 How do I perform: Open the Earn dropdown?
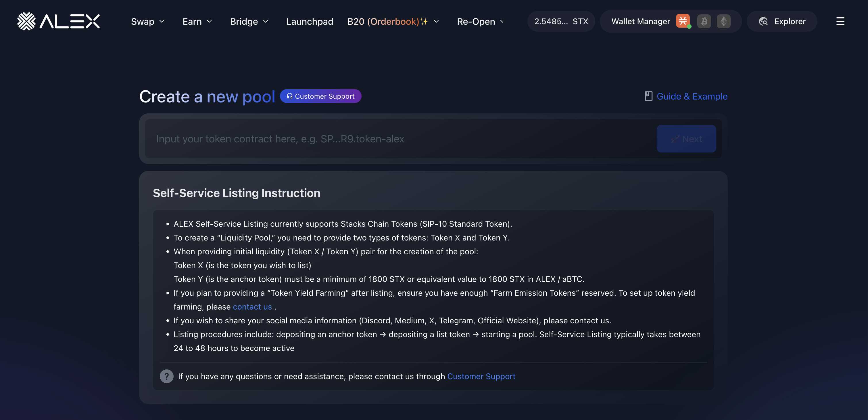197,21
